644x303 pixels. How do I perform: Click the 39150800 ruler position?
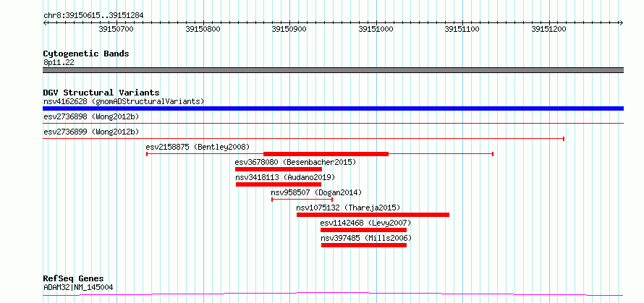tap(203, 29)
